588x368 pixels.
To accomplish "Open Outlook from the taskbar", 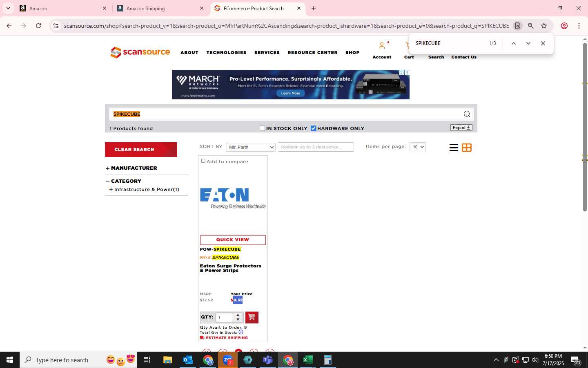I will click(x=187, y=360).
